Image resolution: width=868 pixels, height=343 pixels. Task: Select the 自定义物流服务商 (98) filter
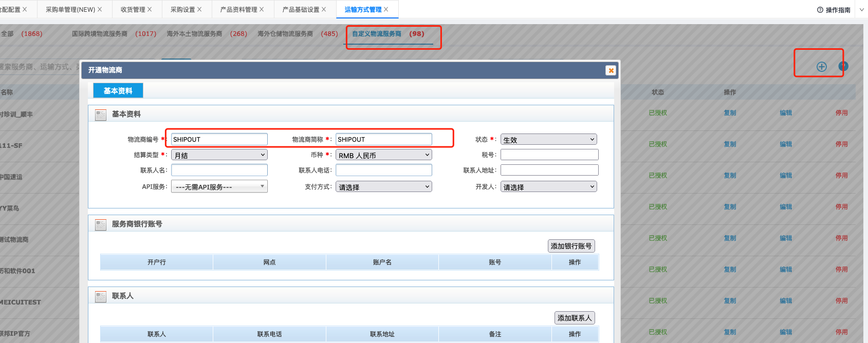coord(388,34)
